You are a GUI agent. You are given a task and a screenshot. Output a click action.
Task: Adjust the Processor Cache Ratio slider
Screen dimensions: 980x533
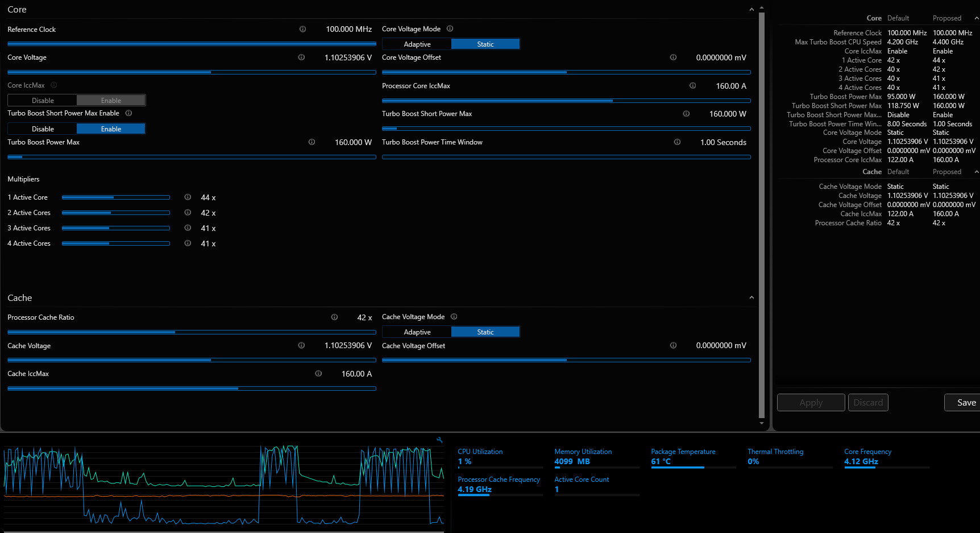coord(192,332)
